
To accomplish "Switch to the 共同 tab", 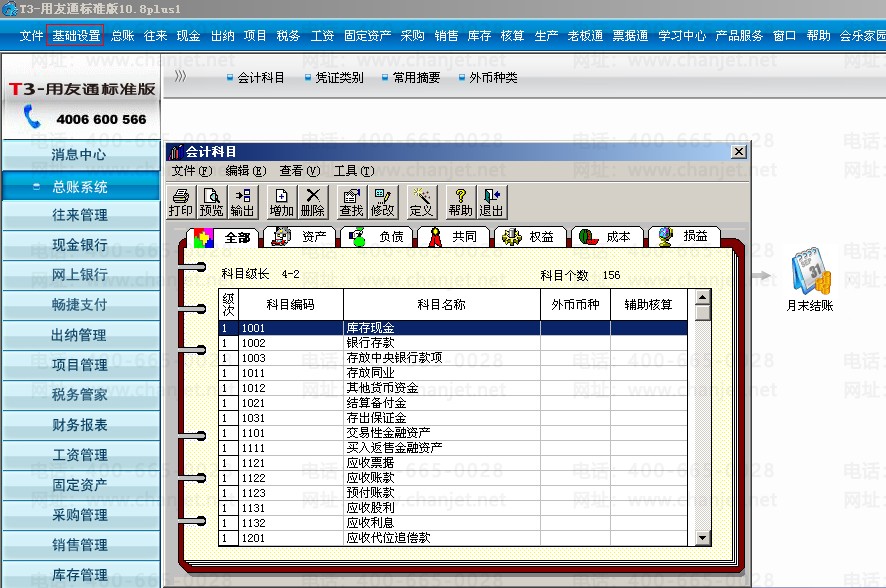I will [453, 237].
